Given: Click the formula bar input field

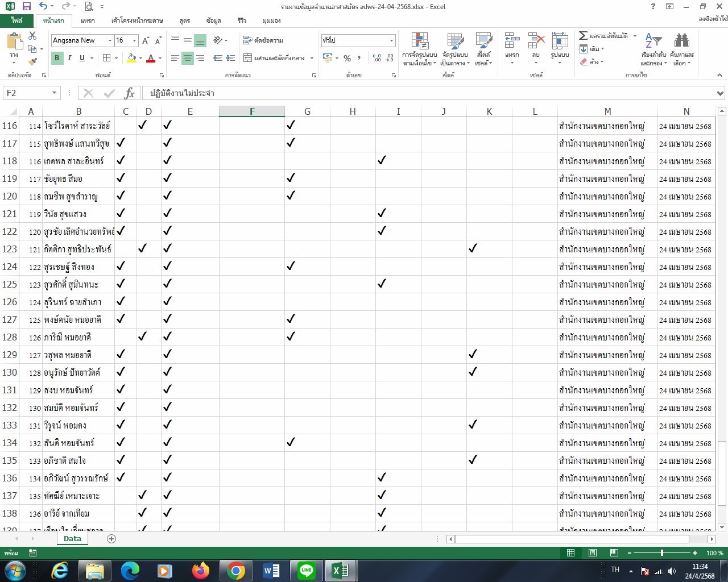Looking at the screenshot, I should (429, 93).
